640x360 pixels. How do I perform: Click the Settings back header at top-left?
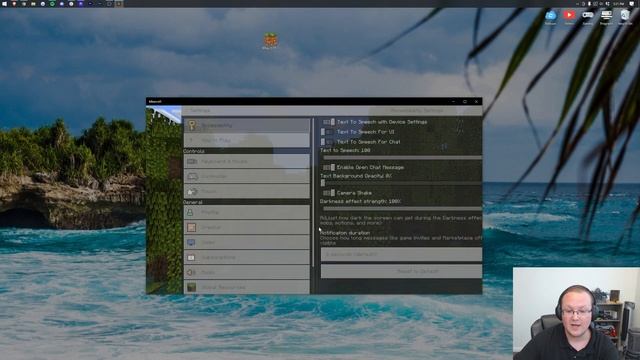(200, 110)
